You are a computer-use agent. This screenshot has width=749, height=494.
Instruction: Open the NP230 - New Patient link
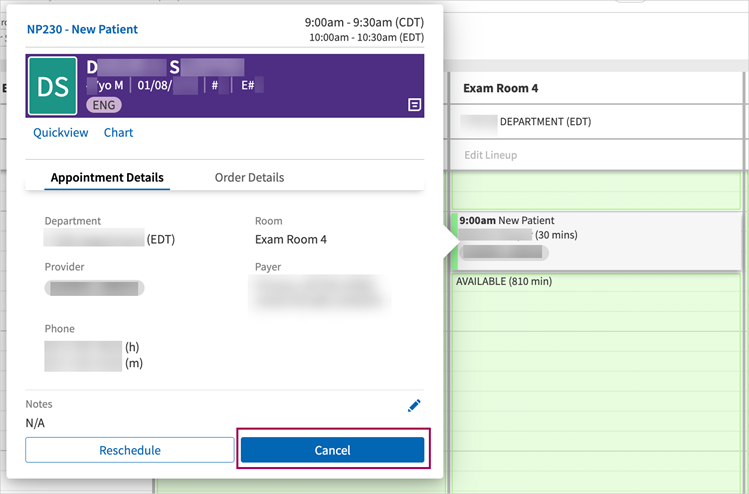82,30
